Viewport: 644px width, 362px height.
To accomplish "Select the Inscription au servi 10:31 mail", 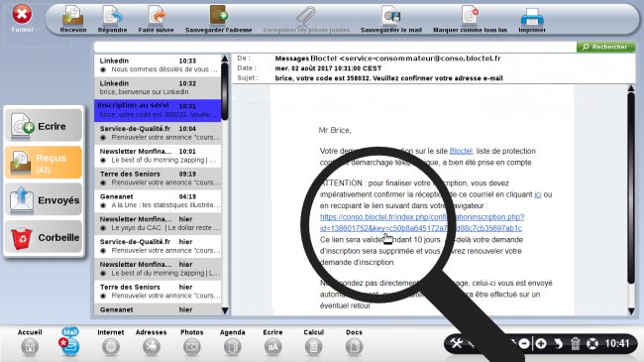I will (x=158, y=110).
